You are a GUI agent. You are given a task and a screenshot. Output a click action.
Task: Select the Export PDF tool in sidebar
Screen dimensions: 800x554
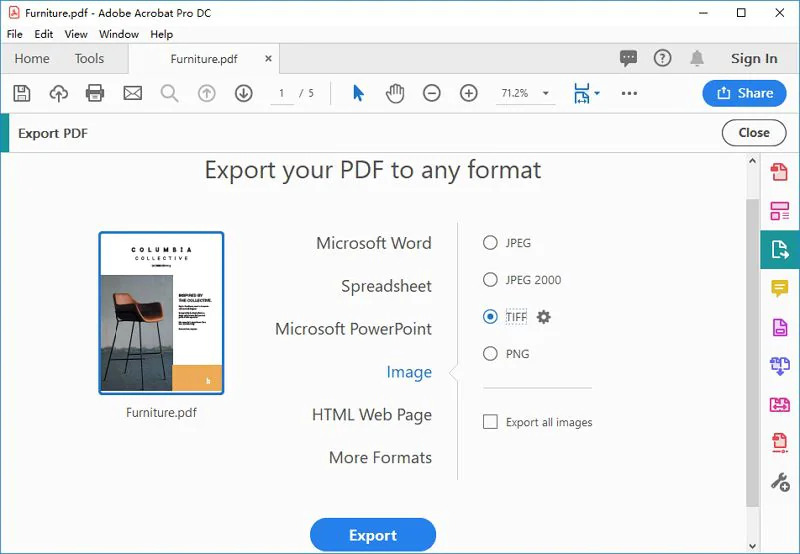point(780,249)
